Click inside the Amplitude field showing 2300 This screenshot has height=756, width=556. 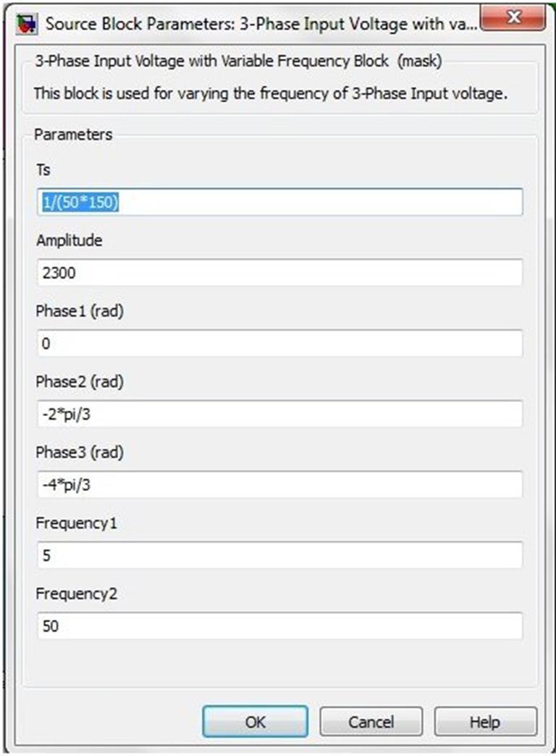(x=279, y=273)
